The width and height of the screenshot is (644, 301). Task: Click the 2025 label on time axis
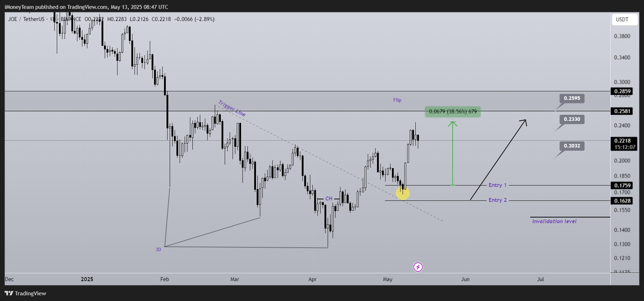pyautogui.click(x=87, y=279)
